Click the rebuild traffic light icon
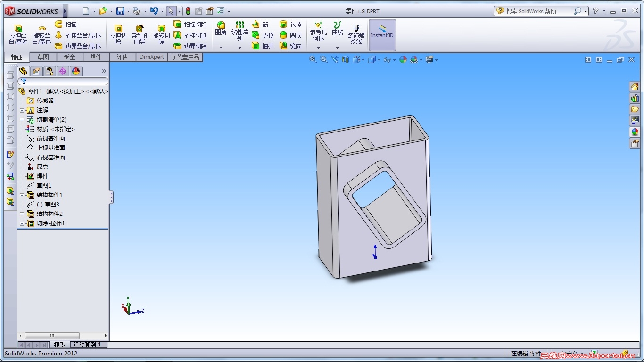Screen dimensions: 644x362 click(x=188, y=11)
